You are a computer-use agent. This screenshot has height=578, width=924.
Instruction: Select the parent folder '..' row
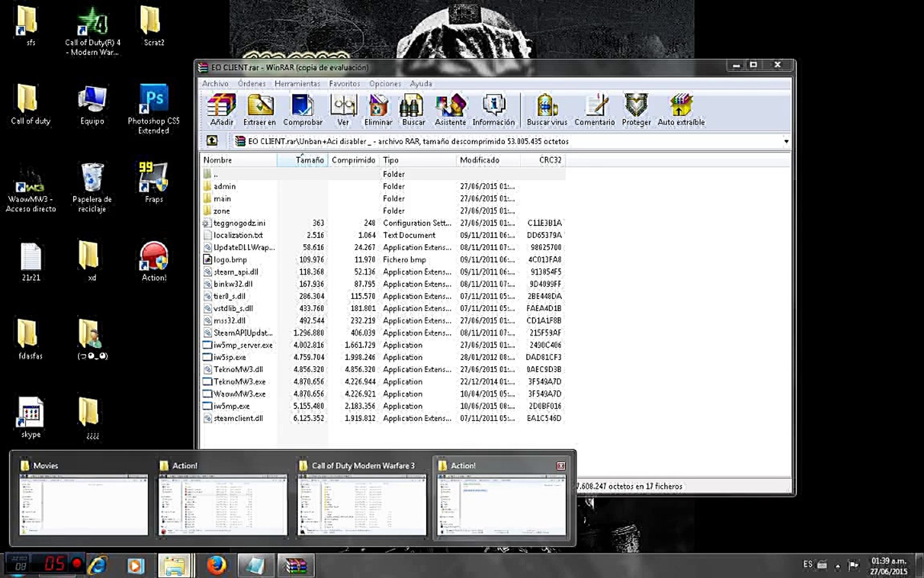click(383, 174)
